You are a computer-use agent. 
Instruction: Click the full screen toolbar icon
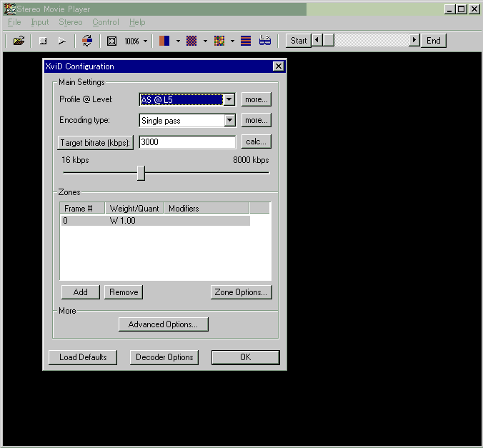tap(111, 41)
